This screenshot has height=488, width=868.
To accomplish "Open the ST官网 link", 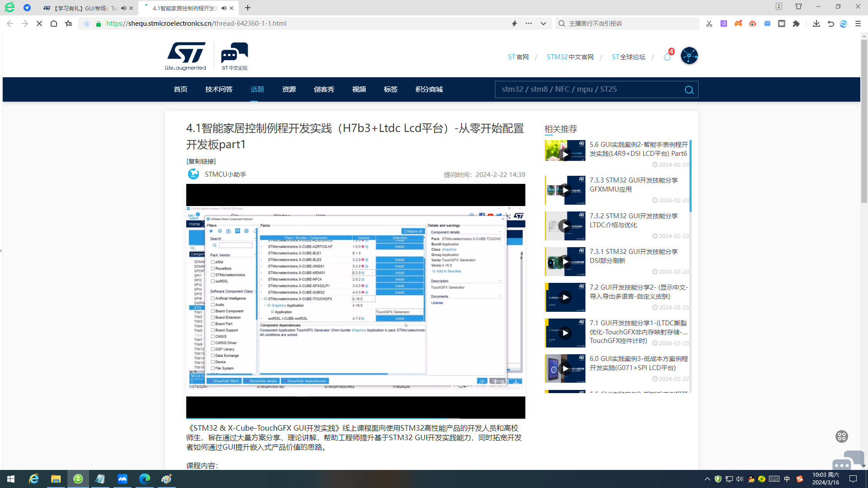I will coord(518,57).
